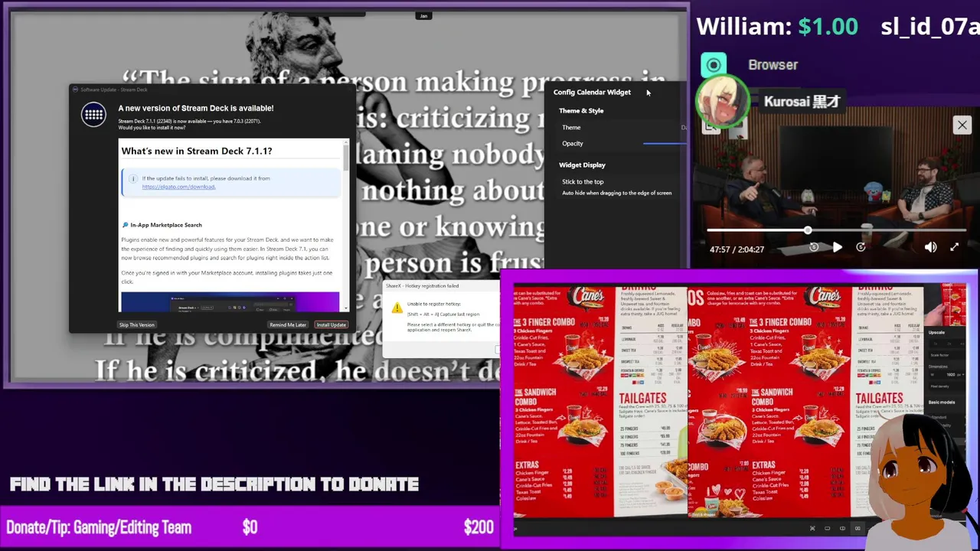This screenshot has height=551, width=980.
Task: Click the Upscale panel heading
Action: coord(936,332)
